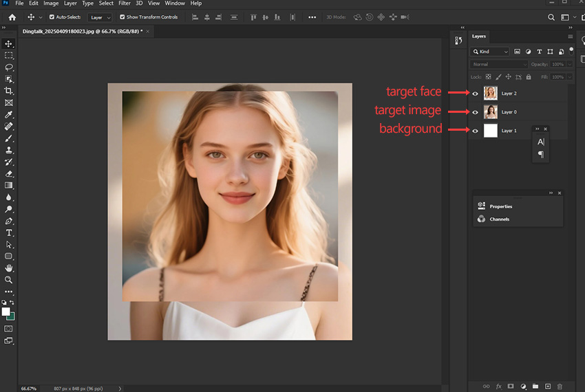
Task: Create a new layer icon
Action: pyautogui.click(x=548, y=386)
